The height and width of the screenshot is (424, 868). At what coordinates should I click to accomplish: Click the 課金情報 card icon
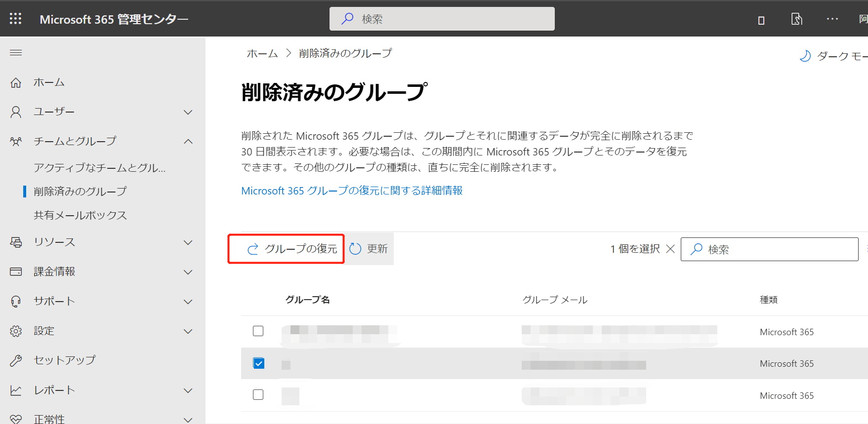[16, 271]
